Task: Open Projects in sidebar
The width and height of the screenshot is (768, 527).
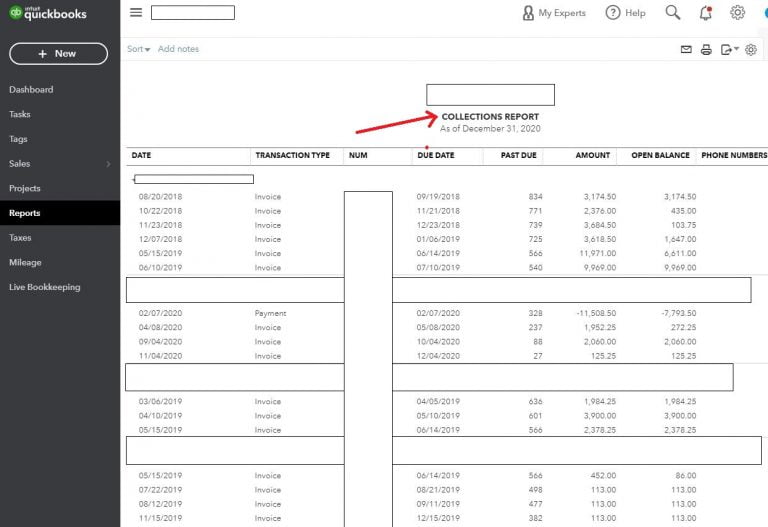Action: pos(24,188)
